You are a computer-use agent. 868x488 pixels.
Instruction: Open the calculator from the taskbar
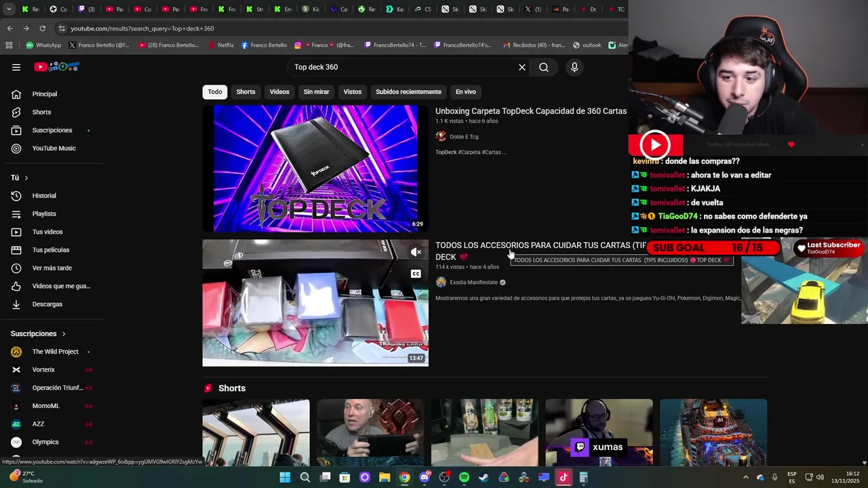click(583, 477)
